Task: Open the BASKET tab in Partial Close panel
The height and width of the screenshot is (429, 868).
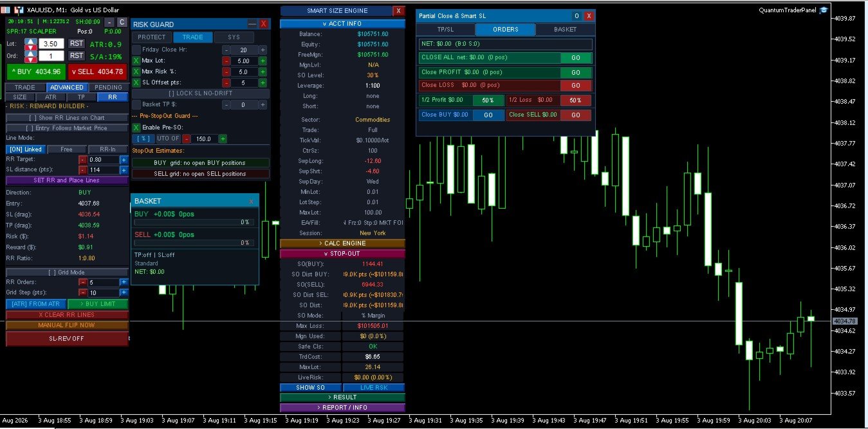Action: pos(565,30)
